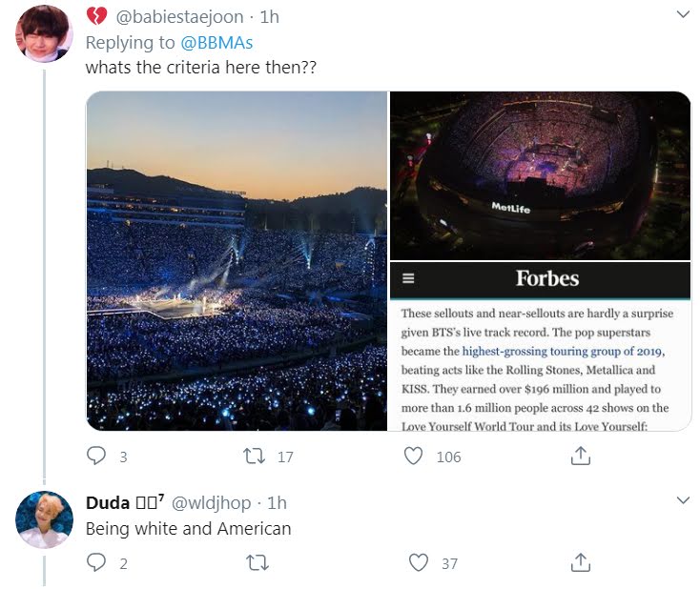Share the babiestaejoon tweet

(x=579, y=457)
